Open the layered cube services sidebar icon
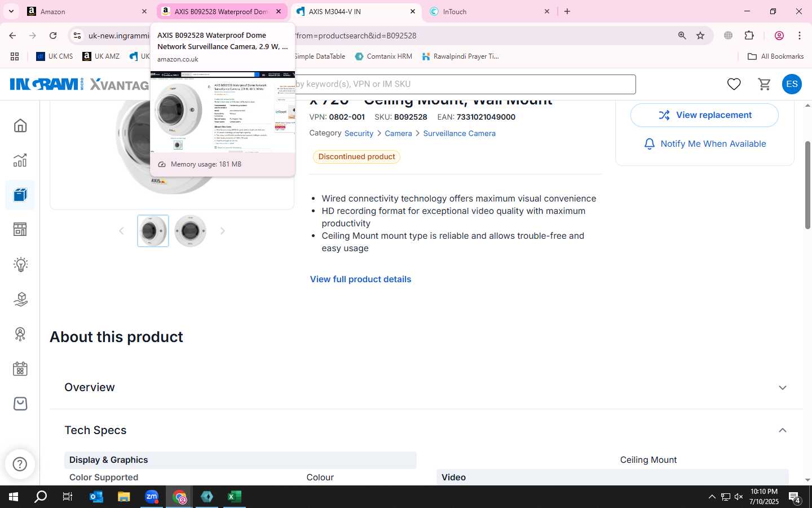 [x=20, y=299]
